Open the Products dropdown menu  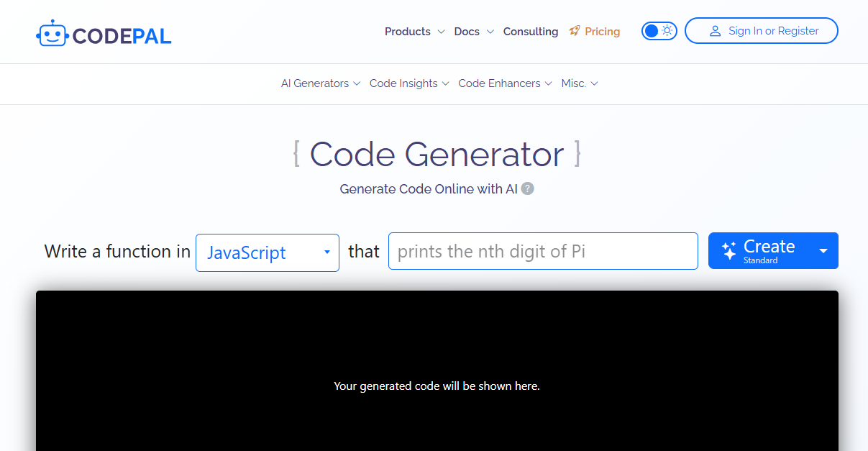pyautogui.click(x=415, y=32)
